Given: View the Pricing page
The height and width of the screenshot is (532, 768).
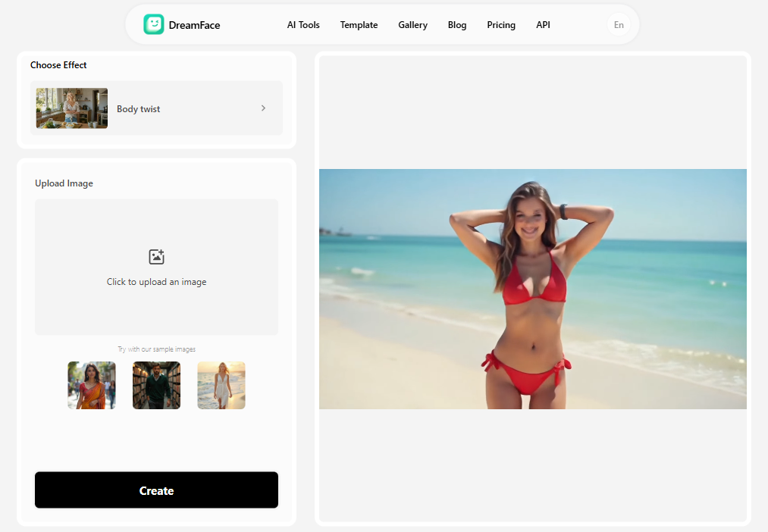Looking at the screenshot, I should (501, 25).
